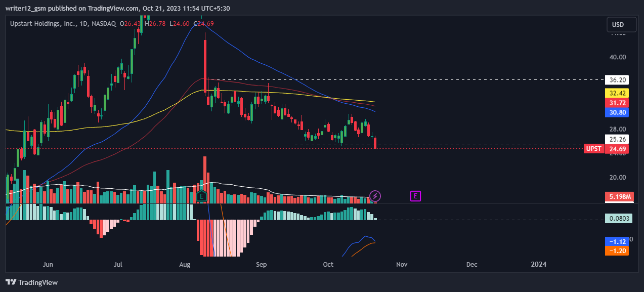Screen dimensions: 644x292
Task: Select the yellow 32.42 moving average label
Action: coord(617,94)
